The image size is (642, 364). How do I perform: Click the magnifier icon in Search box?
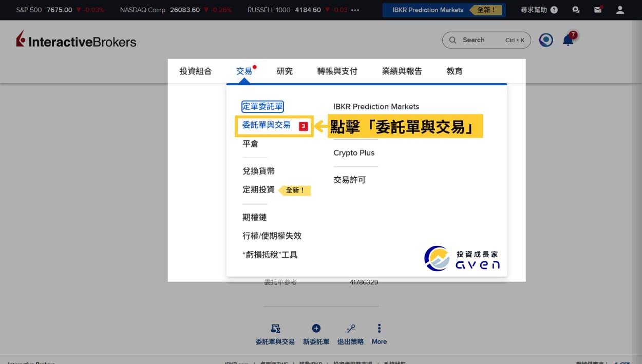point(452,40)
